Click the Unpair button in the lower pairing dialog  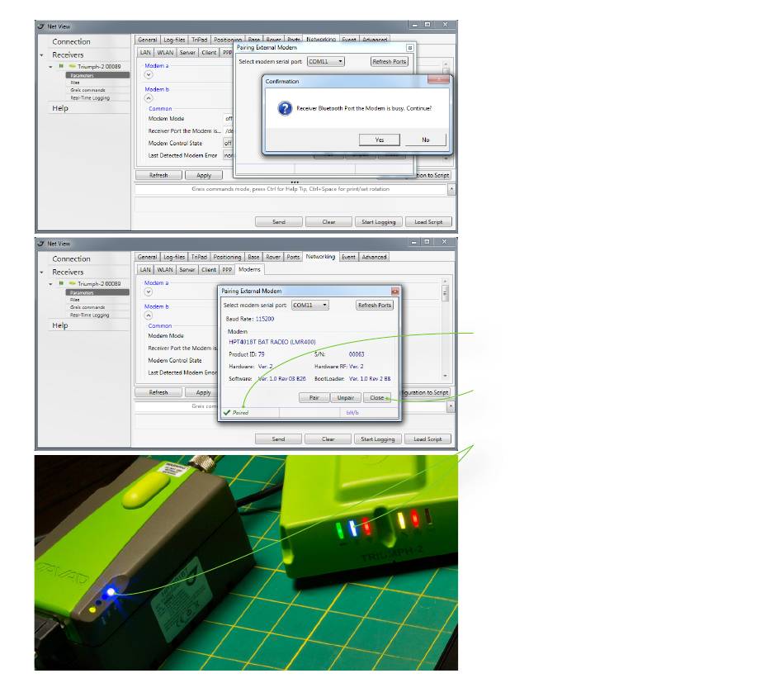coord(346,398)
